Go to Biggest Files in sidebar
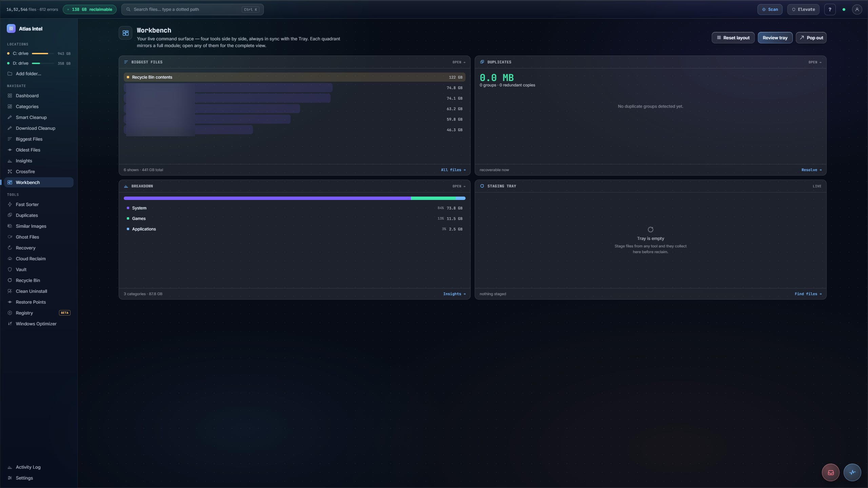 click(x=39, y=139)
